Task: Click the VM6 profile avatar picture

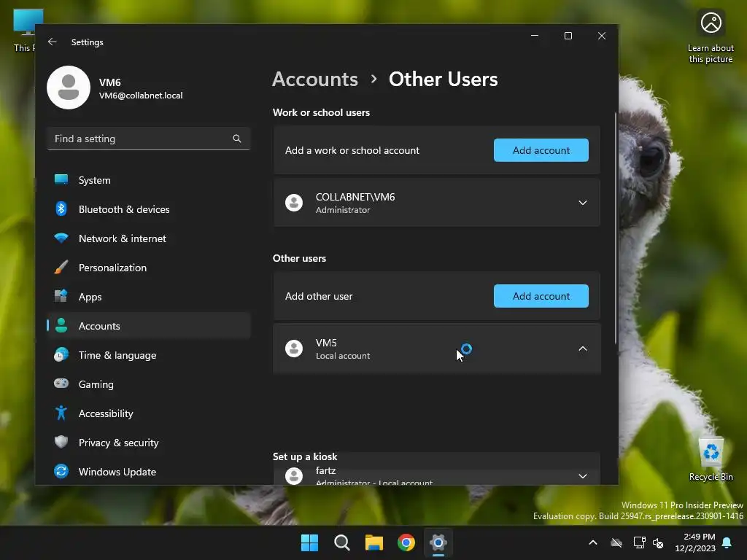Action: (x=69, y=87)
